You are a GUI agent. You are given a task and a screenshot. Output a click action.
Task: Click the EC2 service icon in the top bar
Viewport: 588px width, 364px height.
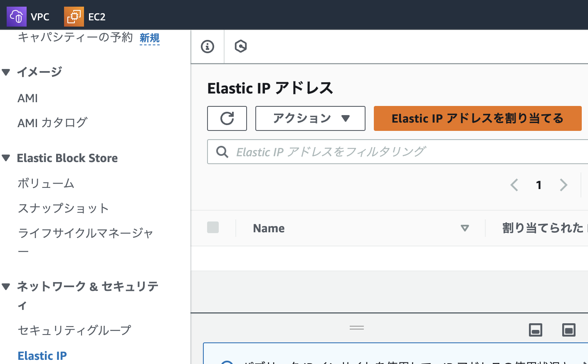pos(74,16)
